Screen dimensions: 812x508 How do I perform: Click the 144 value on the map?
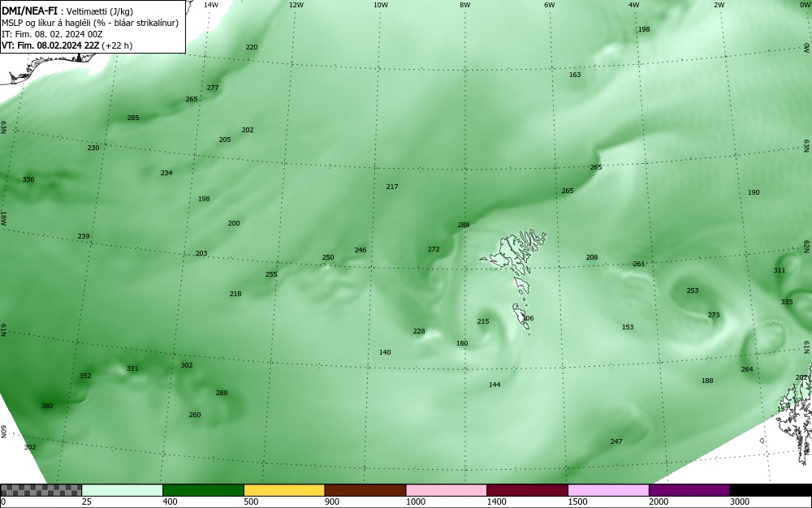point(495,385)
